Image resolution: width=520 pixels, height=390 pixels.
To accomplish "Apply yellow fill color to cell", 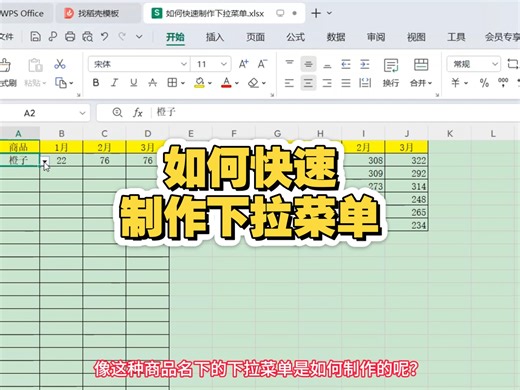I will (199, 82).
